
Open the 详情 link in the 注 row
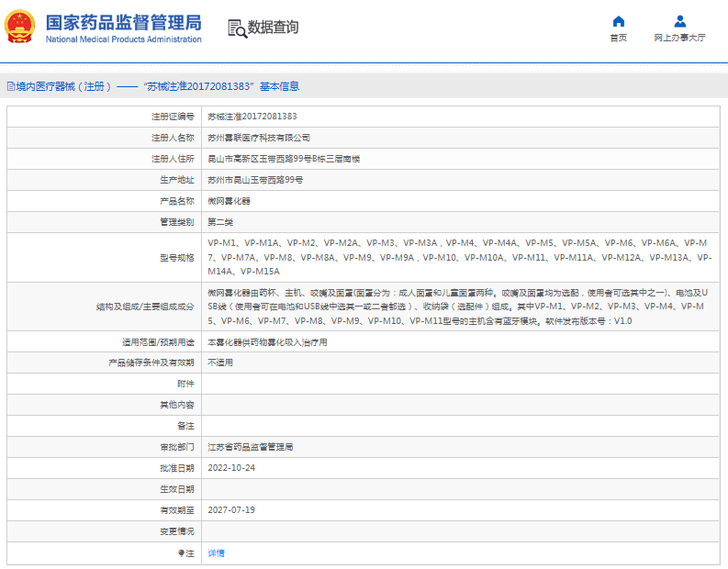click(216, 553)
